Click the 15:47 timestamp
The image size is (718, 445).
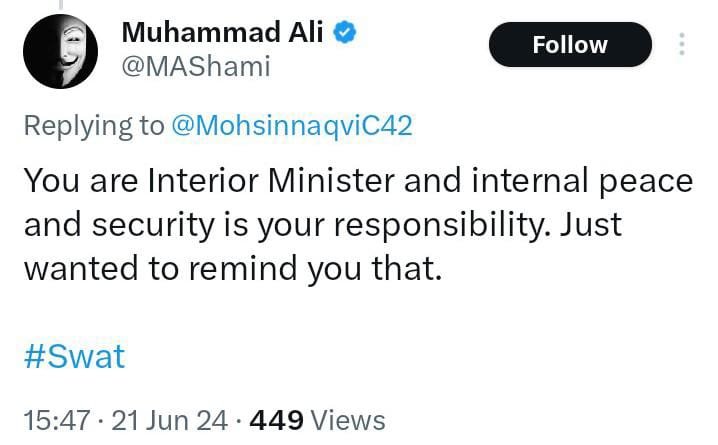pyautogui.click(x=58, y=420)
